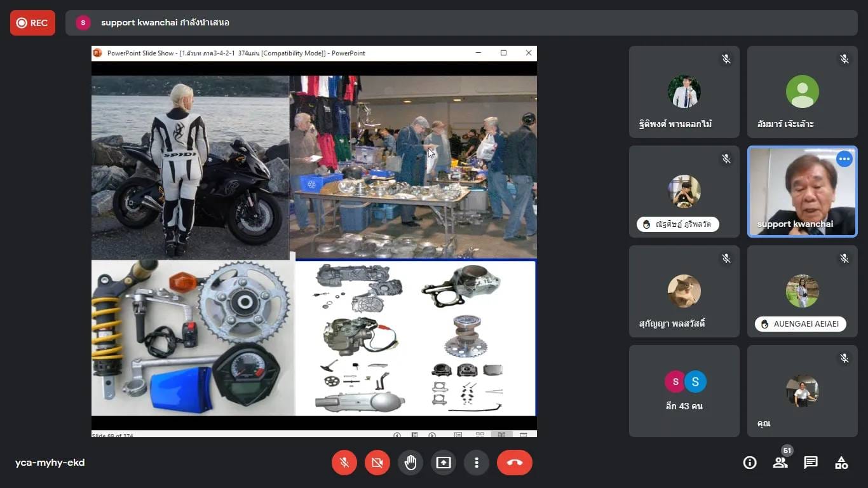Image resolution: width=868 pixels, height=488 pixels.
Task: Open more options in the bottom bar
Action: 477,463
